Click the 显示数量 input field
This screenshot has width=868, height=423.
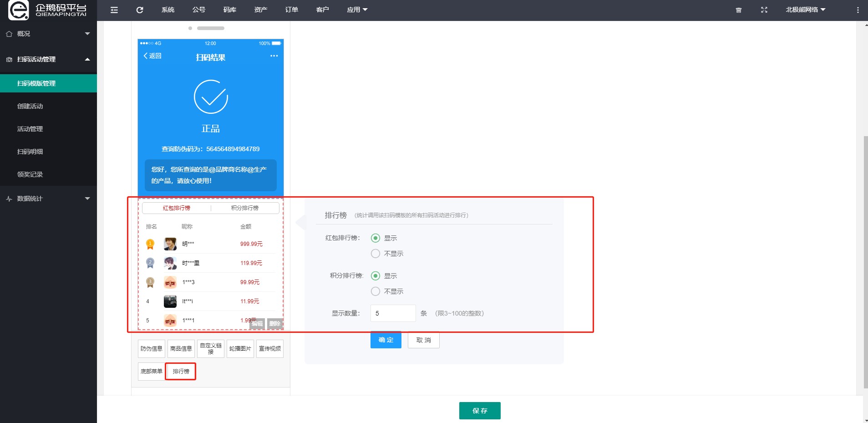point(392,313)
